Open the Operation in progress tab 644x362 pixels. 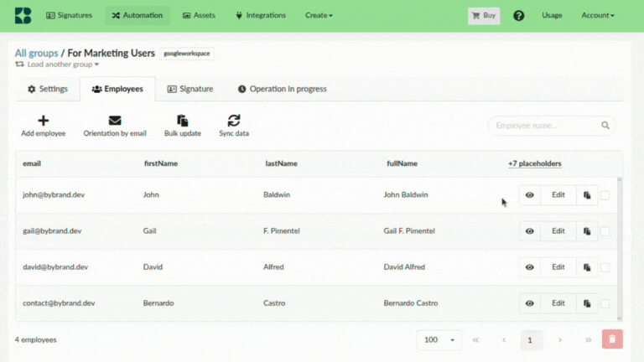tap(282, 89)
